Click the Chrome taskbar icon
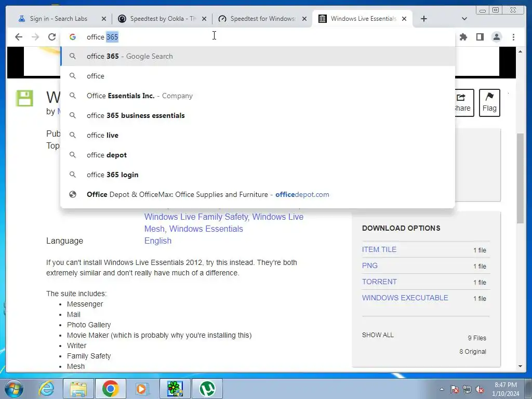Viewport: 532px width, 399px height. tap(110, 389)
